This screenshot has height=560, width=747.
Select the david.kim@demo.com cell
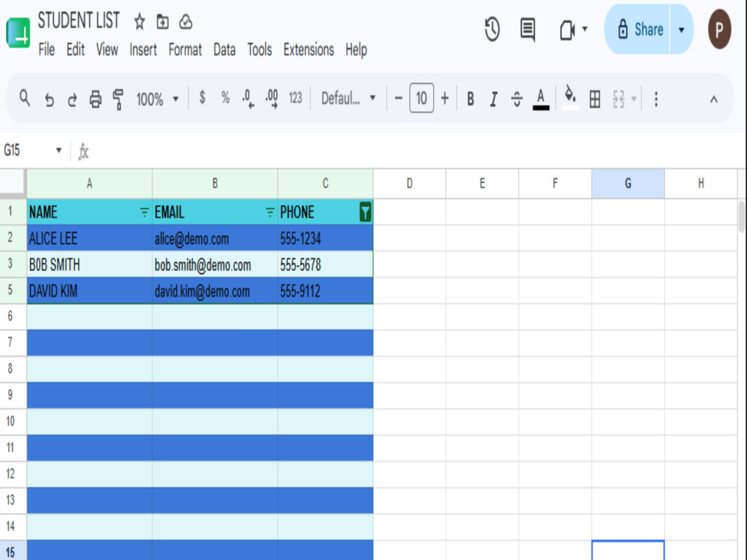215,290
